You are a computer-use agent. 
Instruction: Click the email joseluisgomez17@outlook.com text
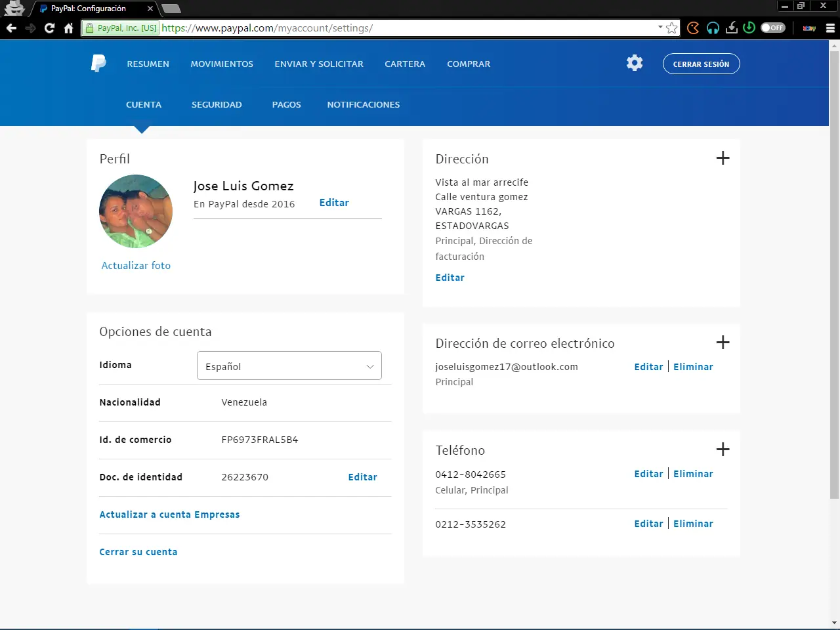tap(507, 367)
